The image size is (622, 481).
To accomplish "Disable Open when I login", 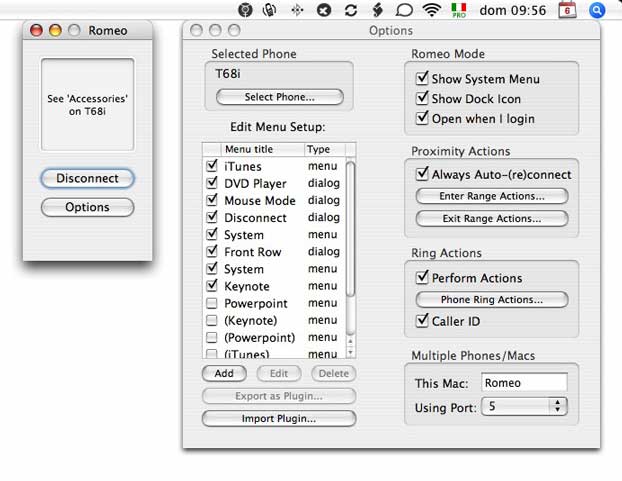I will (422, 118).
